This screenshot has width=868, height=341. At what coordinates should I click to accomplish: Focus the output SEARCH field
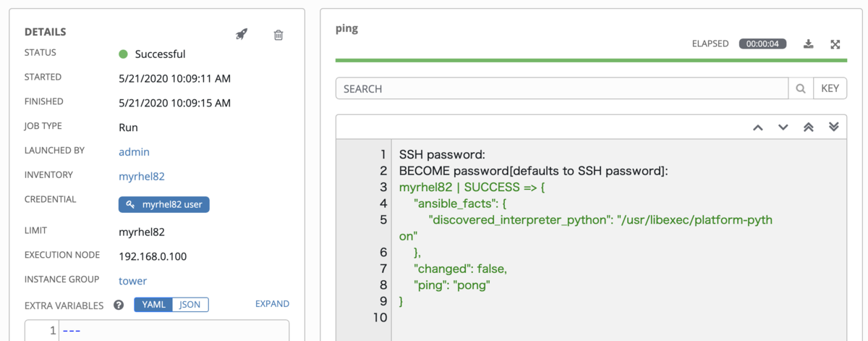point(562,88)
